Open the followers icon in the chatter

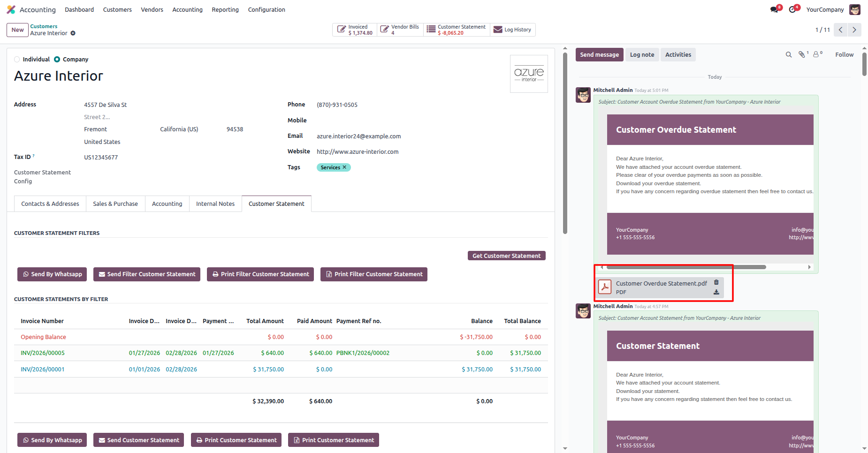click(x=816, y=55)
